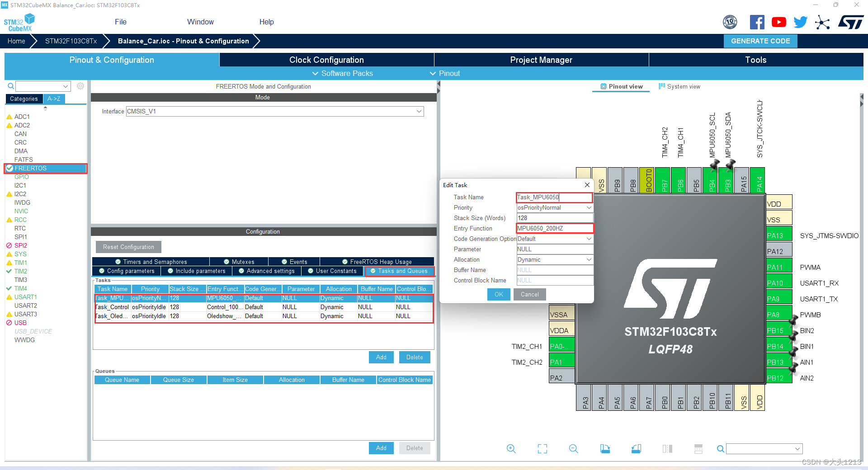Open the File menu
This screenshot has width=868, height=470.
pos(121,22)
